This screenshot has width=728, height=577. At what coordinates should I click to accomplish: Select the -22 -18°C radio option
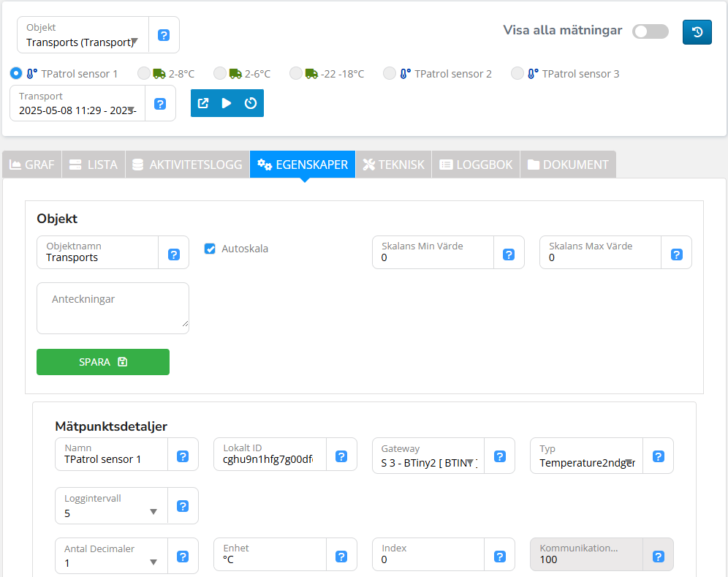pos(296,73)
